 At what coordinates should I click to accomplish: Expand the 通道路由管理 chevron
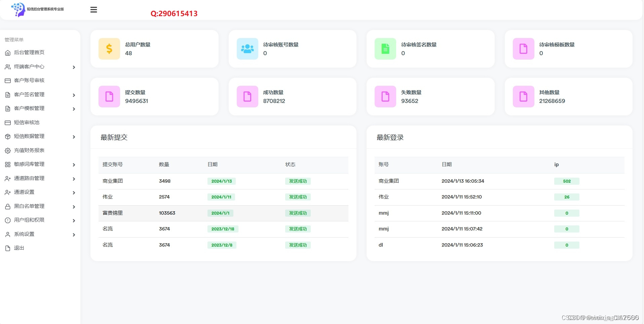tap(74, 179)
